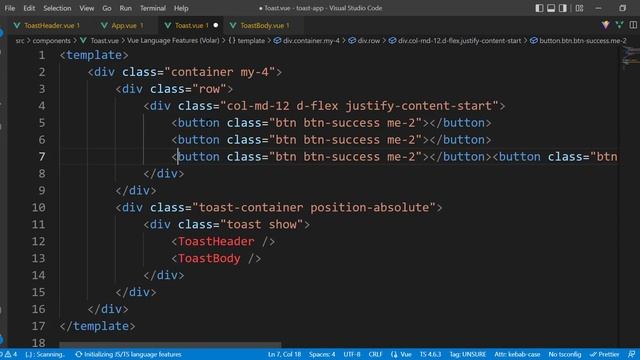The width and height of the screenshot is (640, 360).
Task: Click the unsaved dot on Toast.vue tab
Action: (216, 25)
